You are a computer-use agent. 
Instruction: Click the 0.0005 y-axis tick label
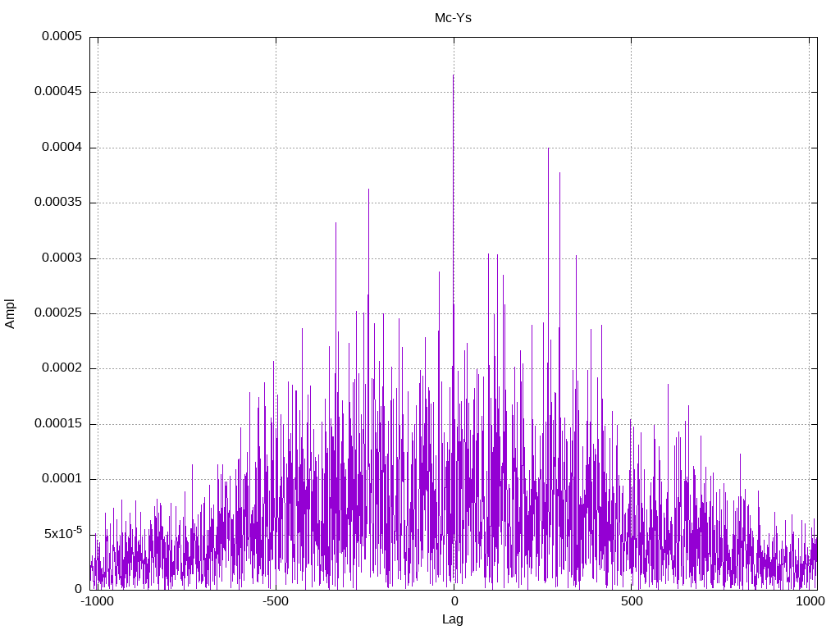coord(62,36)
